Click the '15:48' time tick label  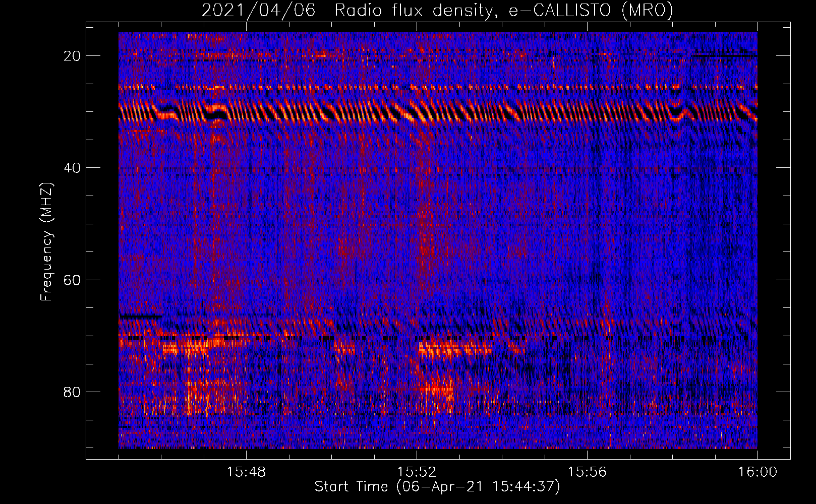(246, 472)
